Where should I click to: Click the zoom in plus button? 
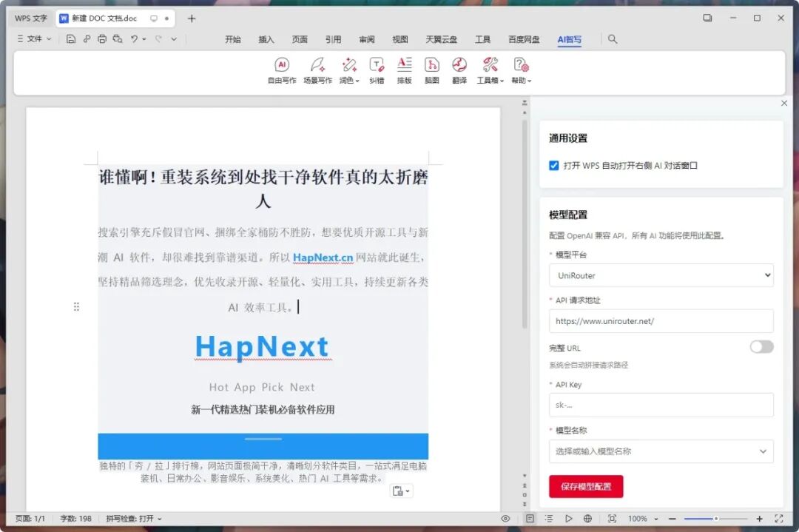tap(759, 519)
